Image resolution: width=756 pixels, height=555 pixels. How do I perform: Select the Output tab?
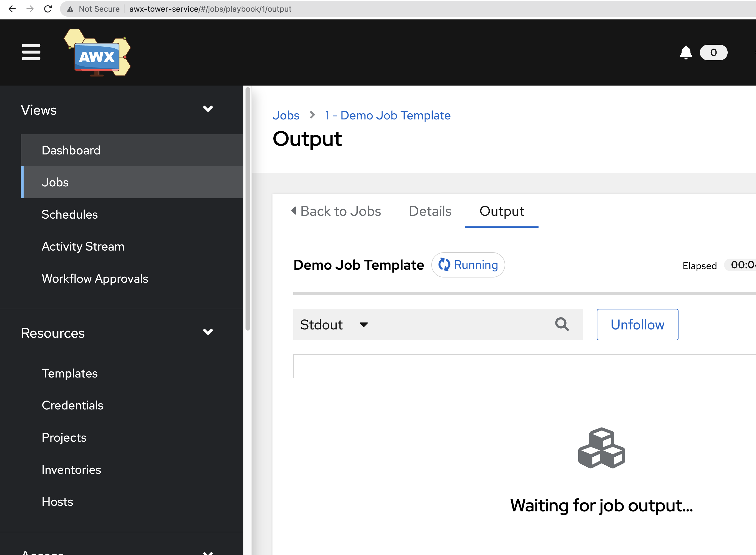pos(501,211)
